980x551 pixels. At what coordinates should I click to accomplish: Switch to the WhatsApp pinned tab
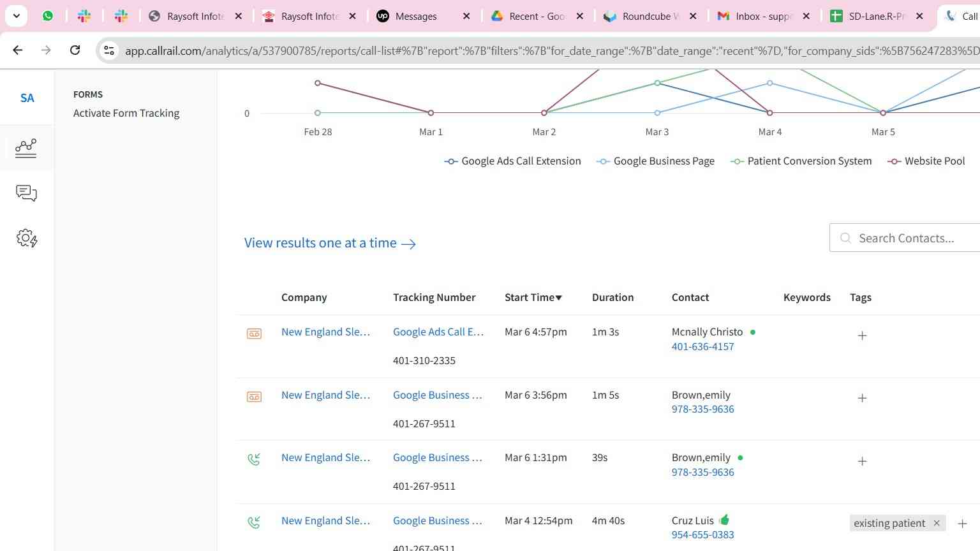(48, 16)
